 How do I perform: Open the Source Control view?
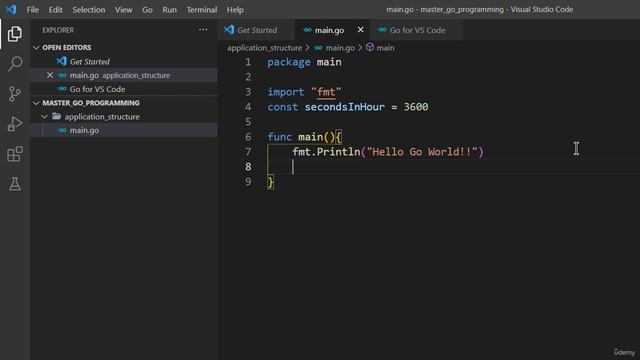[x=15, y=94]
